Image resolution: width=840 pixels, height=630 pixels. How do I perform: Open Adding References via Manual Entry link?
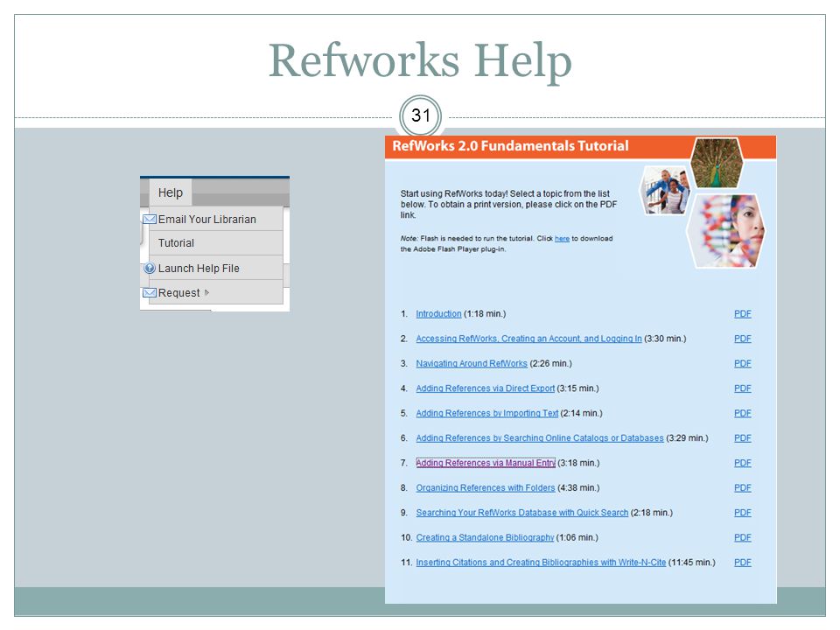click(x=486, y=463)
